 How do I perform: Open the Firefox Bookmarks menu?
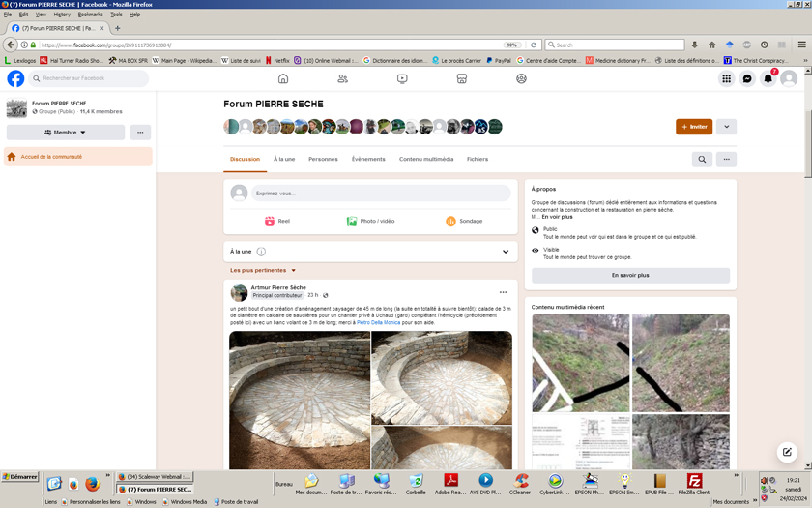click(x=90, y=15)
